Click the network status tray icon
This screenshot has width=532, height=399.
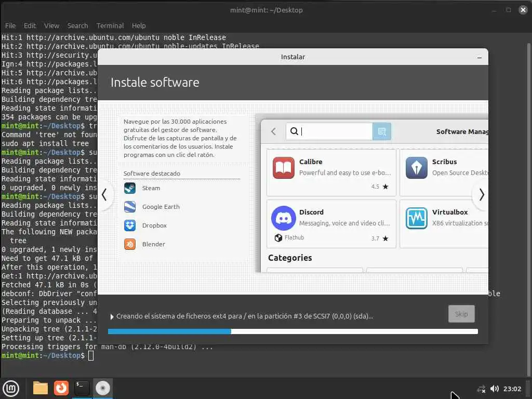click(481, 389)
